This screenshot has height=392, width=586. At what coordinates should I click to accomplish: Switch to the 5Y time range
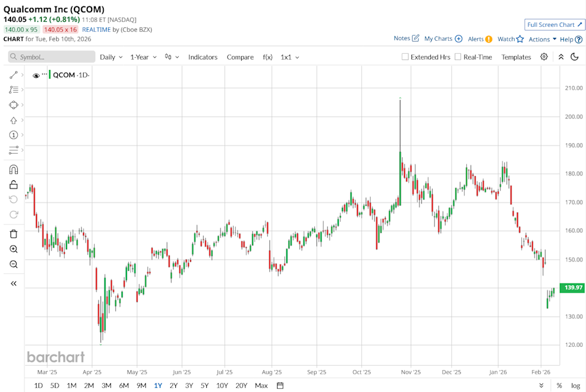click(x=204, y=385)
